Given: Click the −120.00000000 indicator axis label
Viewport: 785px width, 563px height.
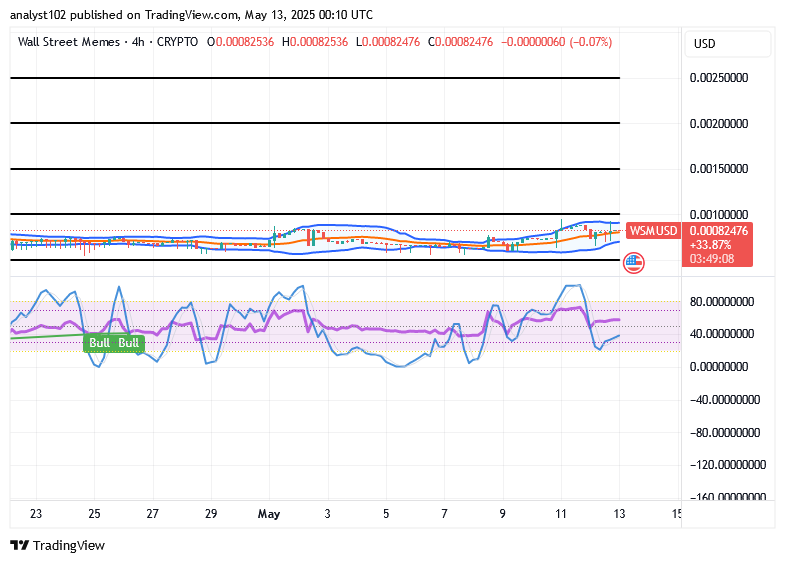Looking at the screenshot, I should (x=728, y=465).
